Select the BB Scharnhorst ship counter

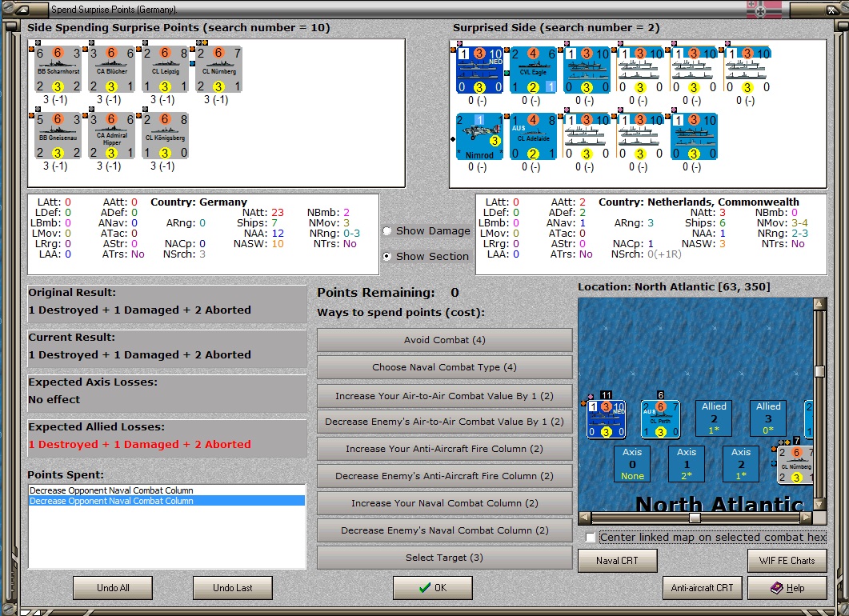(x=58, y=70)
